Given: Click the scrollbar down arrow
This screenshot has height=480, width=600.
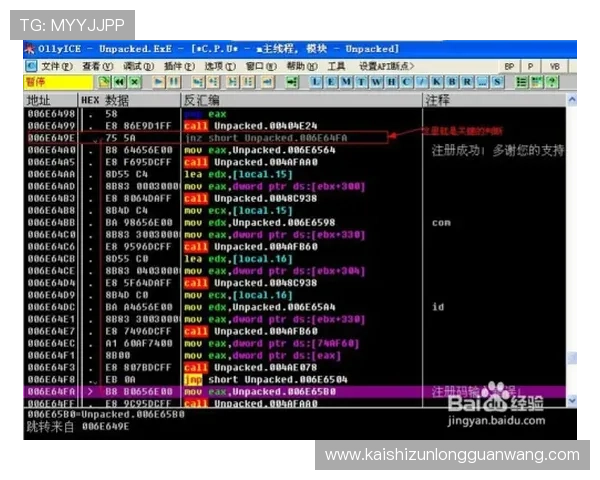Looking at the screenshot, I should (x=572, y=400).
